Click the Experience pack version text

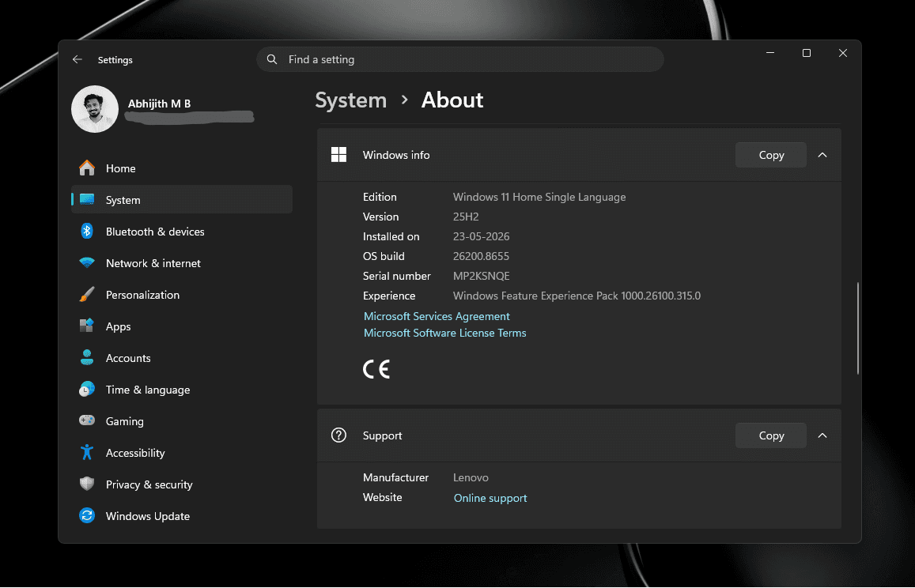coord(577,296)
